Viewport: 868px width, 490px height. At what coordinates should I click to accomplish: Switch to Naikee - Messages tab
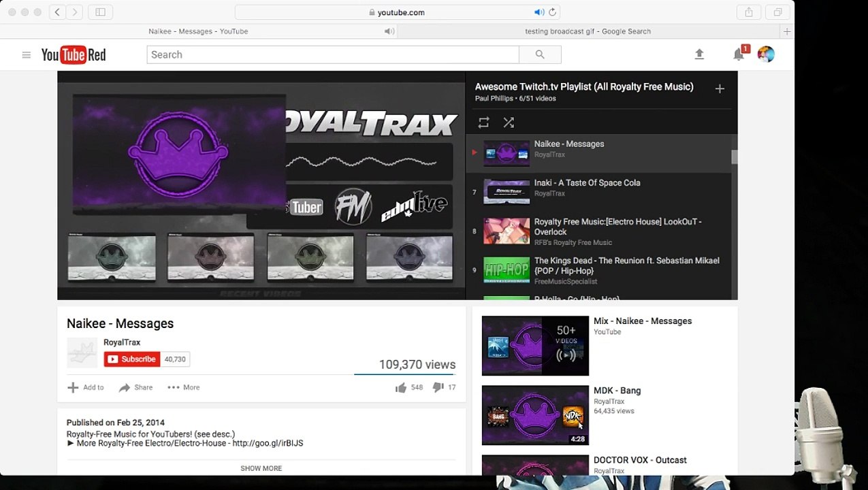tap(198, 31)
